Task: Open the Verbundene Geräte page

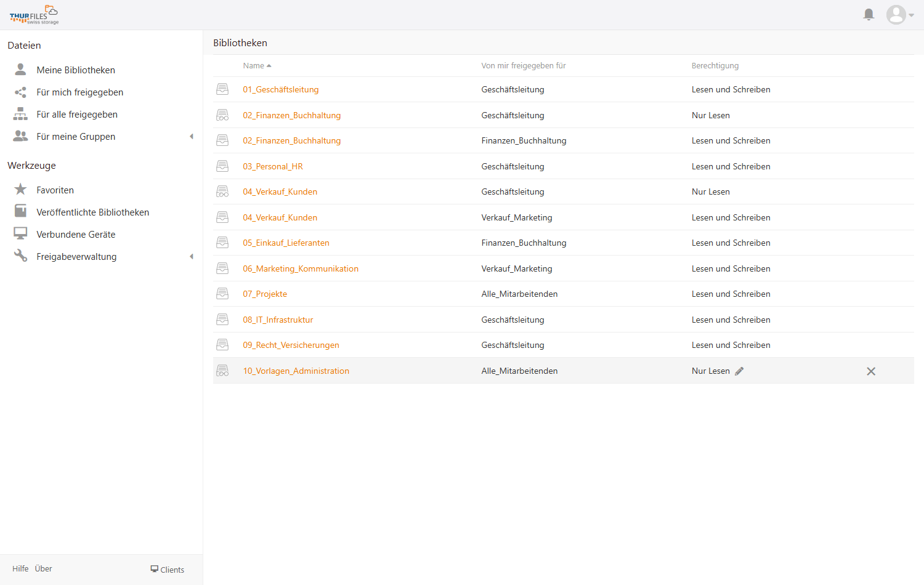Action: [76, 235]
